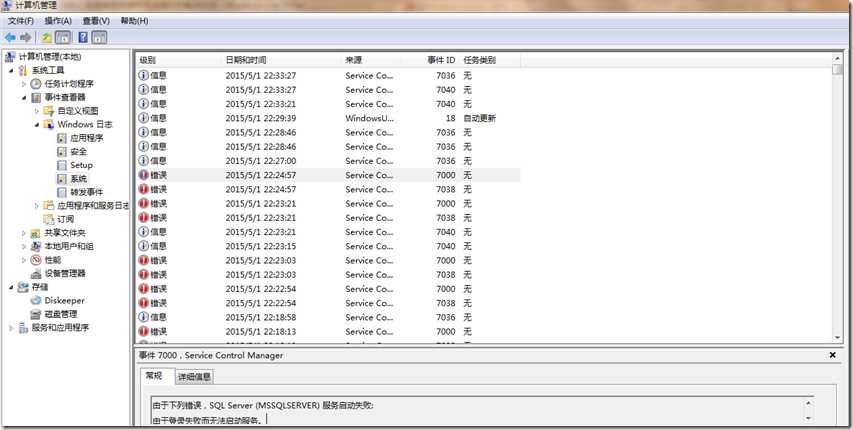Open the 文件(F) menu
Viewport: 853px width, 430px height.
(x=21, y=21)
